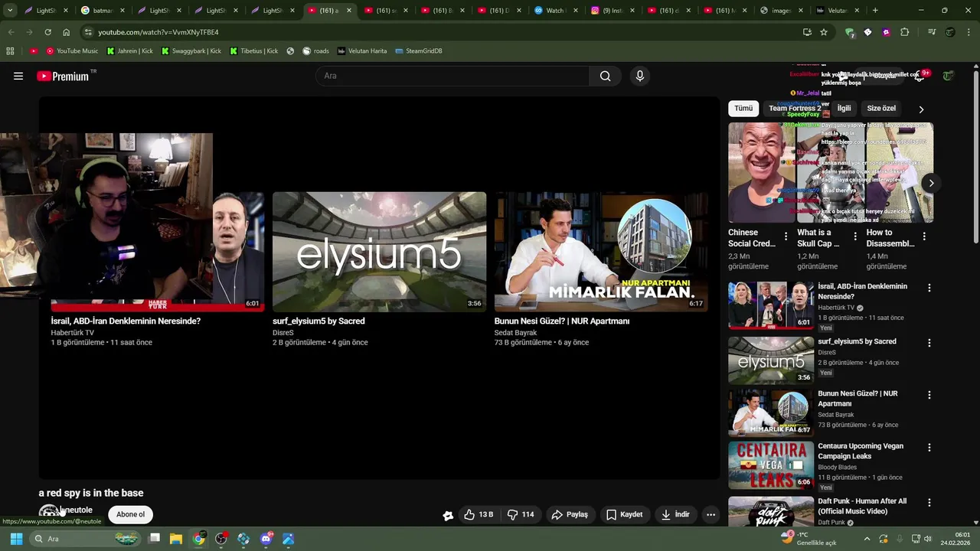The image size is (980, 551).
Task: Open OBS Studio from taskbar
Action: [221, 539]
